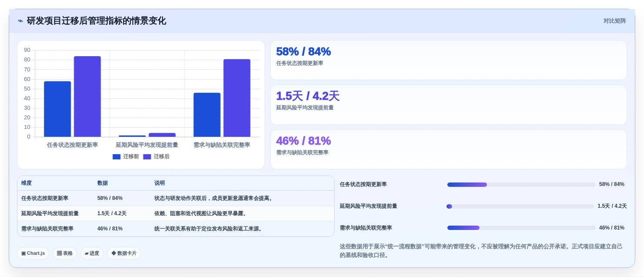Click progress value 46% / 81% at right
The image size is (644, 277).
612,228
